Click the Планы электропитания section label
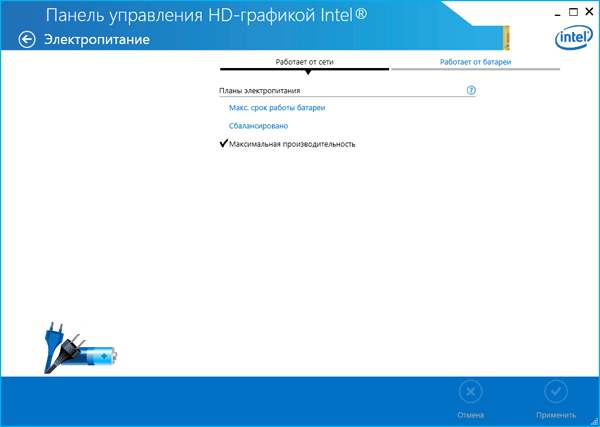600x427 pixels. (259, 91)
